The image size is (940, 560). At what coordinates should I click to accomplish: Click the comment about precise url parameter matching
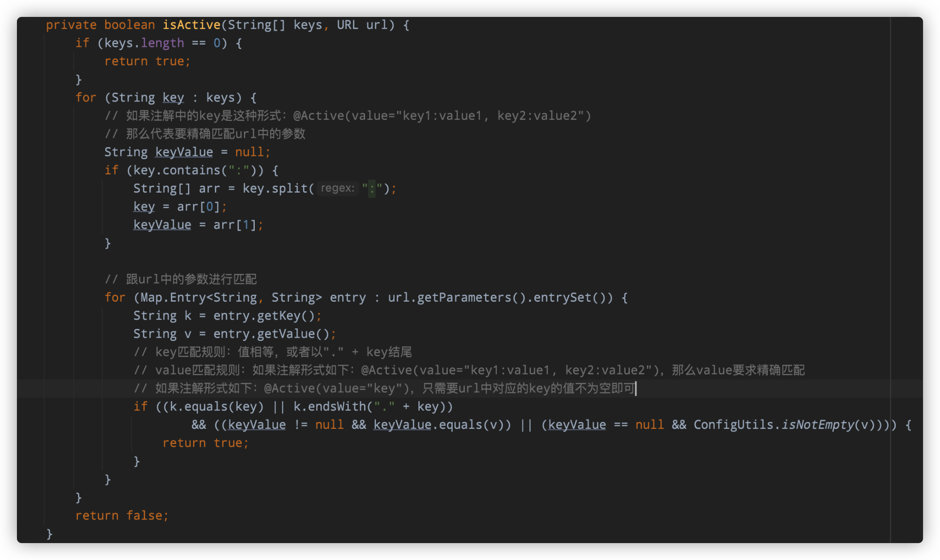[205, 134]
